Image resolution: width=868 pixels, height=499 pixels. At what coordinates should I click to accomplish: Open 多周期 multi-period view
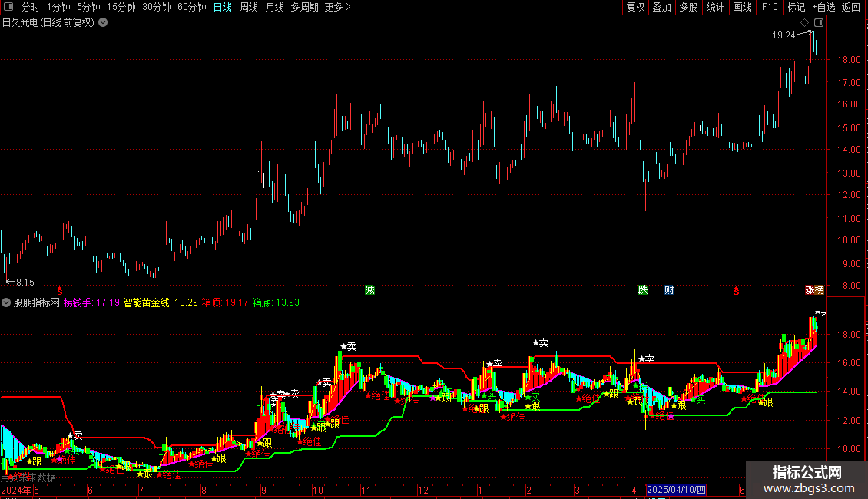tap(304, 7)
